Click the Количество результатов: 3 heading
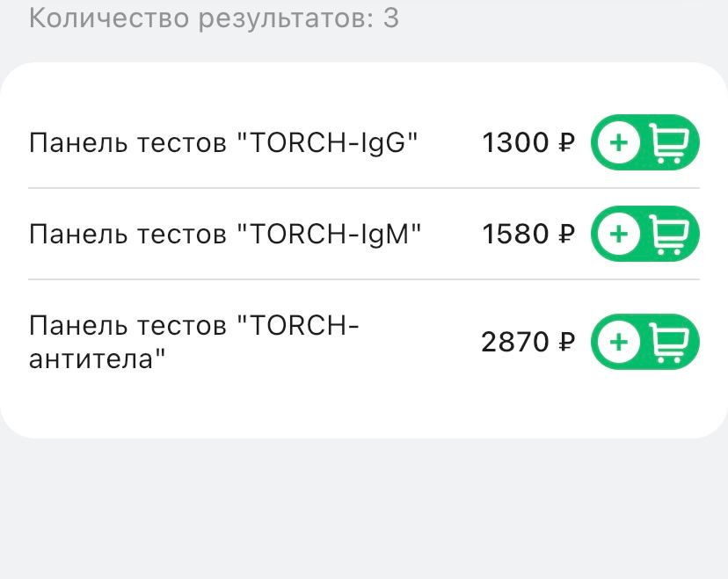Image resolution: width=728 pixels, height=579 pixels. (212, 18)
